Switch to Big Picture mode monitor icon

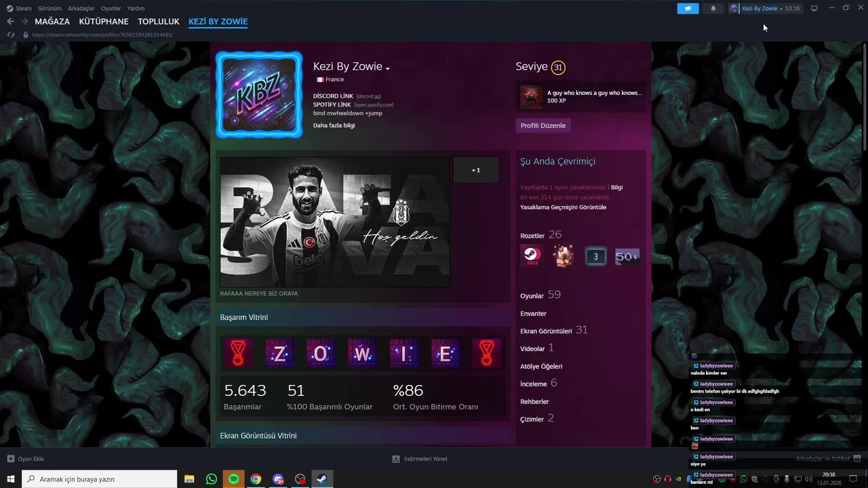pyautogui.click(x=814, y=8)
